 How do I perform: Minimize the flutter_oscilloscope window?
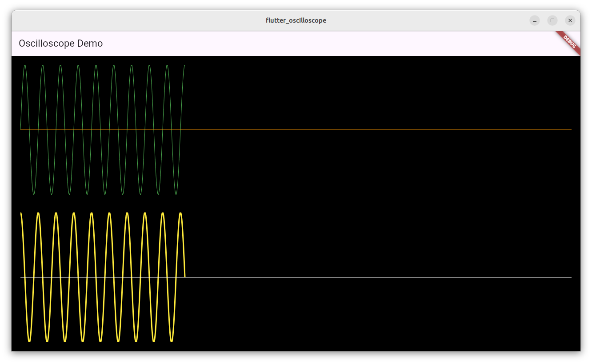(x=535, y=20)
